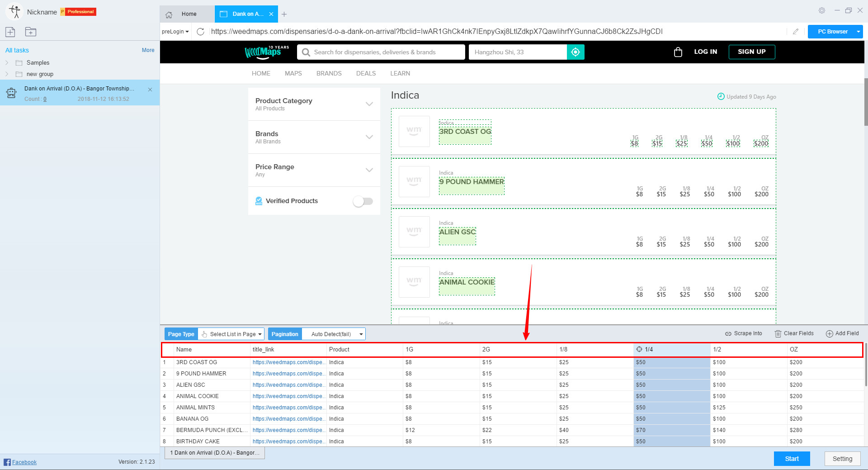
Task: Click the LOG IN link
Action: coord(706,52)
